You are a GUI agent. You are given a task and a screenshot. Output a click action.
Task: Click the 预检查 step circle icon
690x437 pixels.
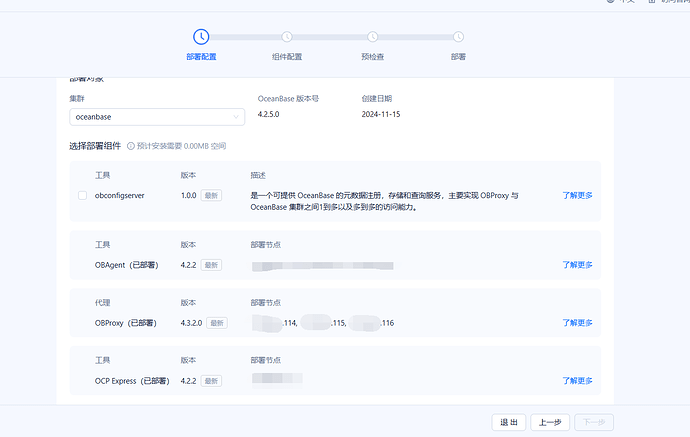tap(373, 37)
